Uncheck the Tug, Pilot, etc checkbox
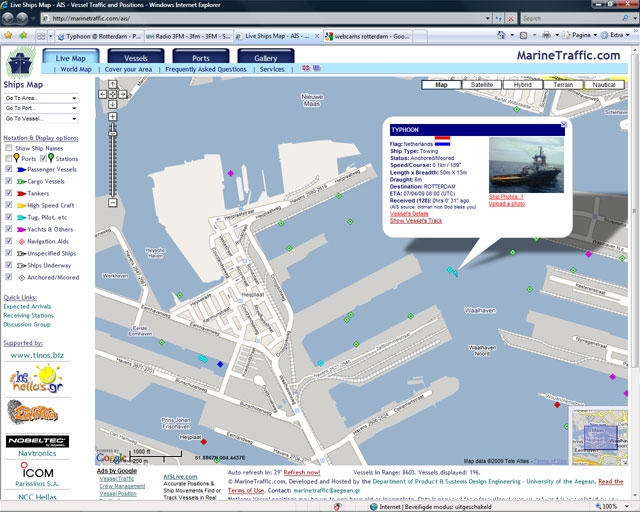The height and width of the screenshot is (512, 640). tap(9, 217)
